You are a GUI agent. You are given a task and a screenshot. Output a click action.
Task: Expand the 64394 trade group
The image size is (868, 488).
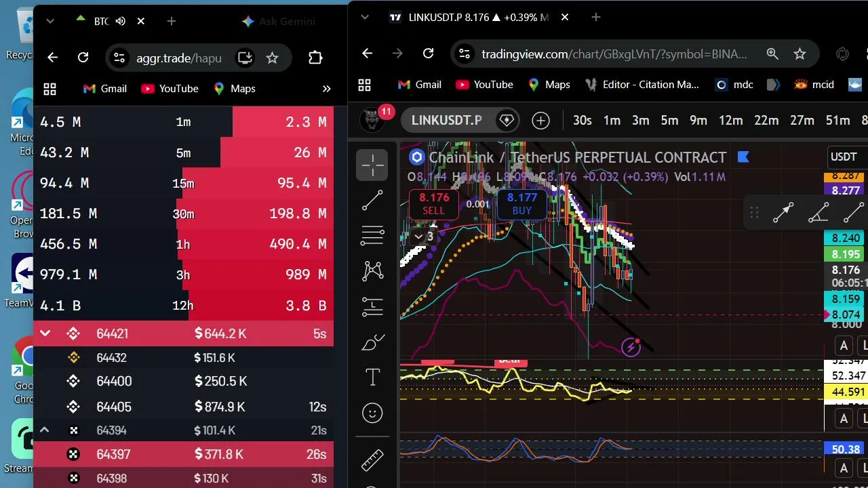pos(44,430)
